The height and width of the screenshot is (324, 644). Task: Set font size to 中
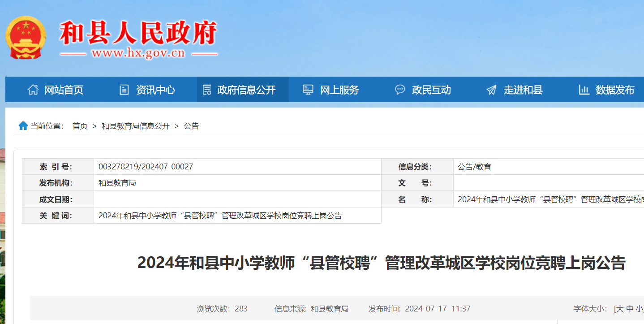tap(630, 309)
